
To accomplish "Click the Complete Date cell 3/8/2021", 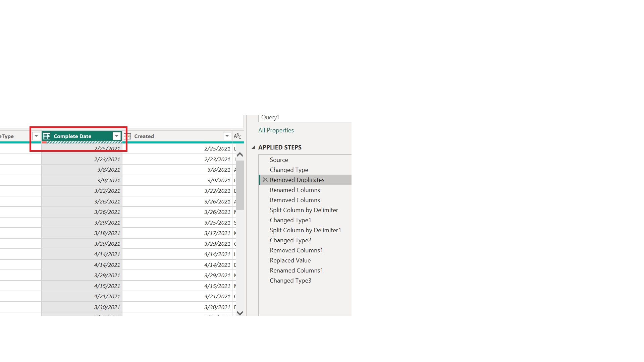I will point(82,170).
